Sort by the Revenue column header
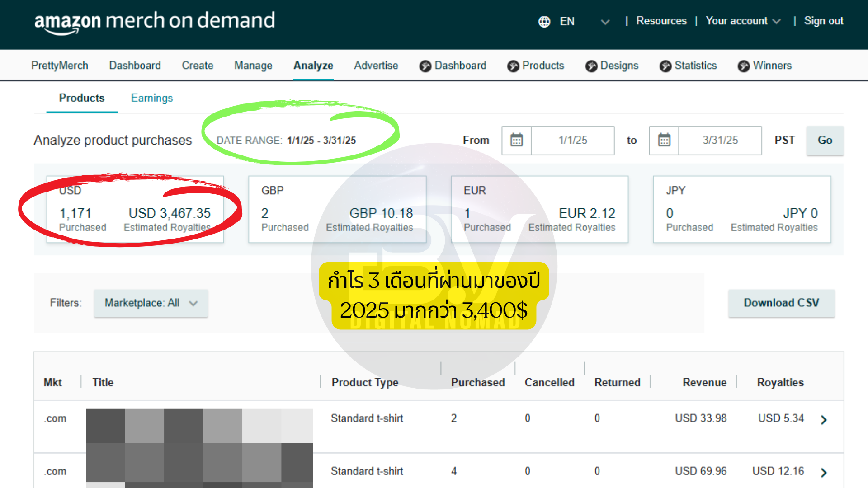This screenshot has width=868, height=488. pyautogui.click(x=704, y=382)
